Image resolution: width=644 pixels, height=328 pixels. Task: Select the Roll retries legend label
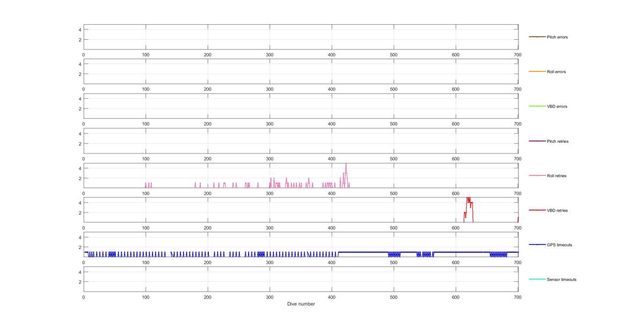click(x=557, y=176)
